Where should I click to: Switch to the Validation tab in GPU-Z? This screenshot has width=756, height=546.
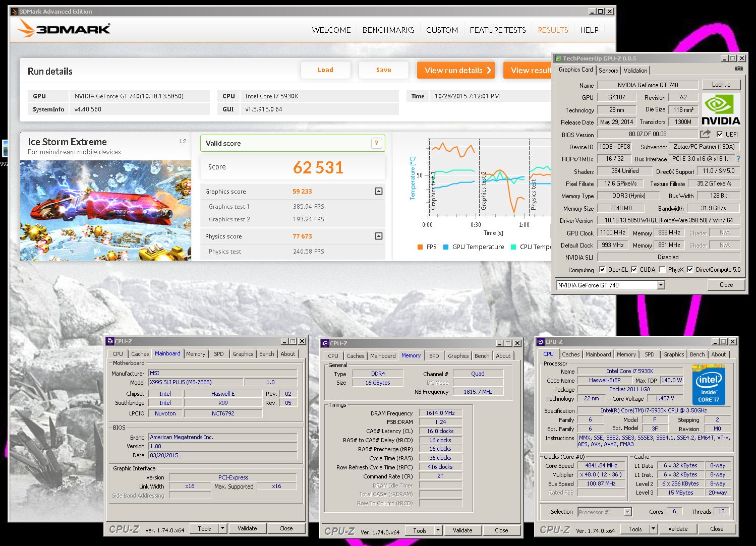(x=635, y=71)
